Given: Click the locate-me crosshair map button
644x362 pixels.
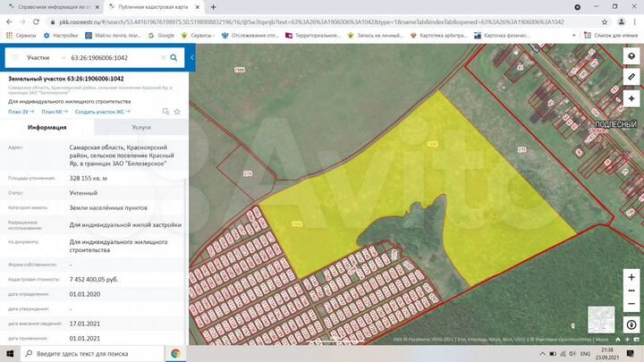Looking at the screenshot, I should [x=631, y=97].
